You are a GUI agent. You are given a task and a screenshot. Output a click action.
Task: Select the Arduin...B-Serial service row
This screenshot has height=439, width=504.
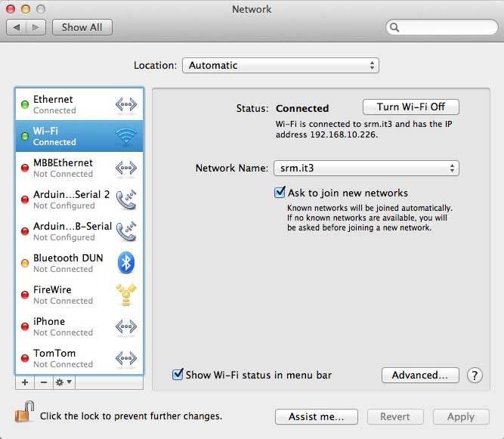79,231
